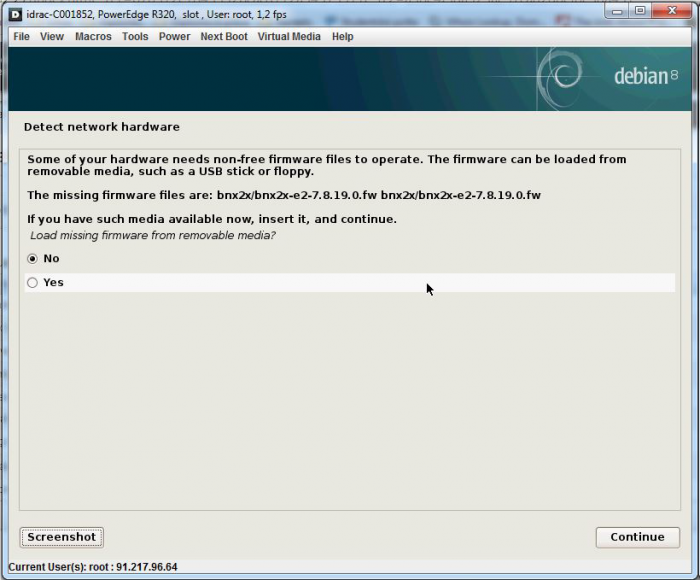Open the Help menu

pos(343,37)
